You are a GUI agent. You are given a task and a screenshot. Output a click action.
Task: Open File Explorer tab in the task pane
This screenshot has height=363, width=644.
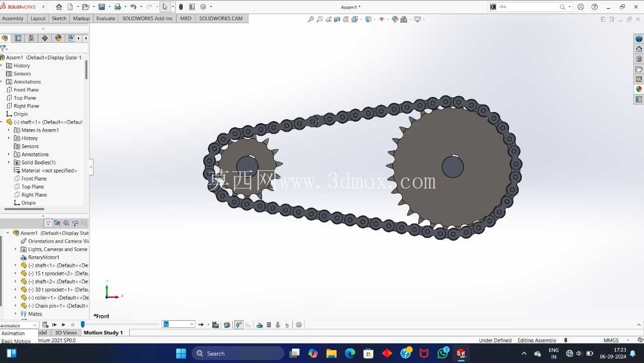(639, 69)
